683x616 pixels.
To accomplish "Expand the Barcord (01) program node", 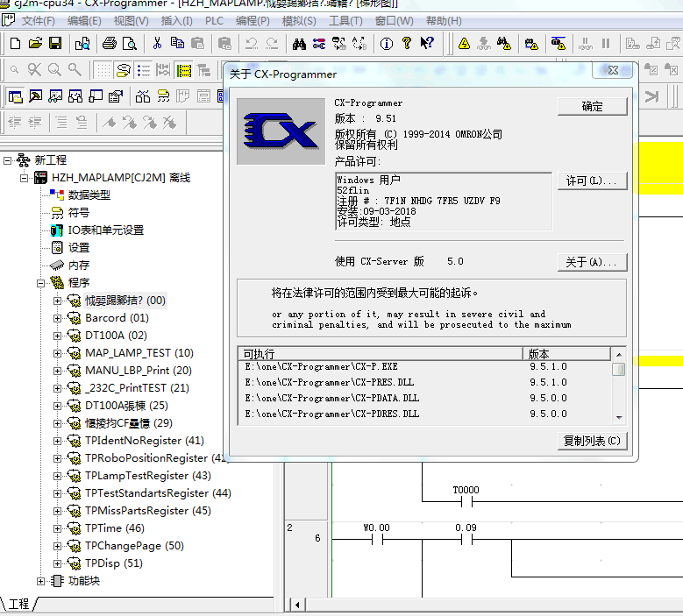I will point(58,318).
